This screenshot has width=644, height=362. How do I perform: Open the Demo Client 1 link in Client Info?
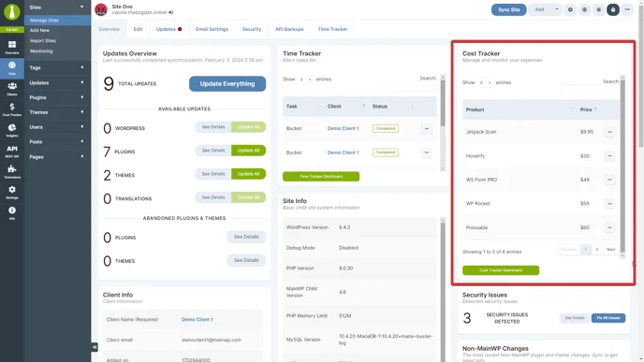tap(198, 319)
